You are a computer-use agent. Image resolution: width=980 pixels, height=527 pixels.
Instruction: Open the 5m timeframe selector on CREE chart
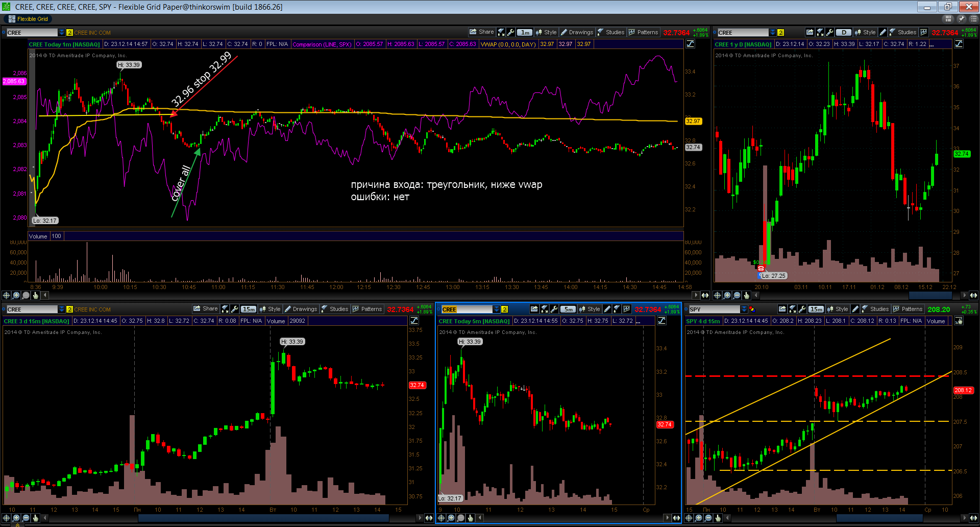(x=568, y=309)
